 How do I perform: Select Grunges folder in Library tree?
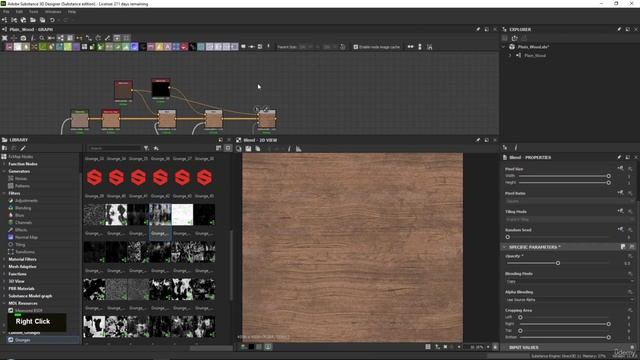coord(22,340)
